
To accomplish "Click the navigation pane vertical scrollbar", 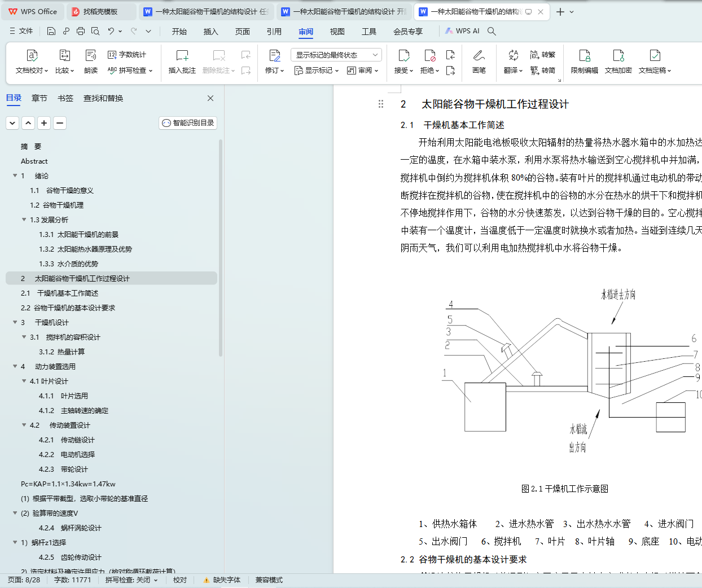I will 221,248.
